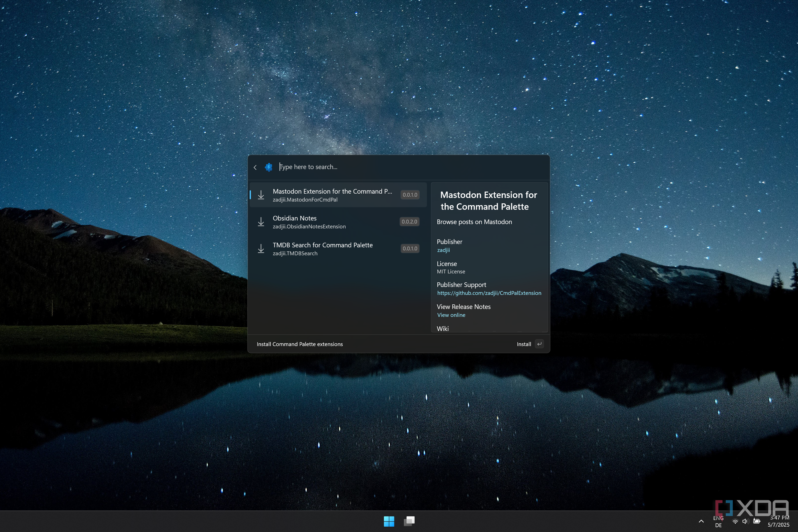Click the ENG DE language indicator
798x532 pixels.
(x=718, y=522)
